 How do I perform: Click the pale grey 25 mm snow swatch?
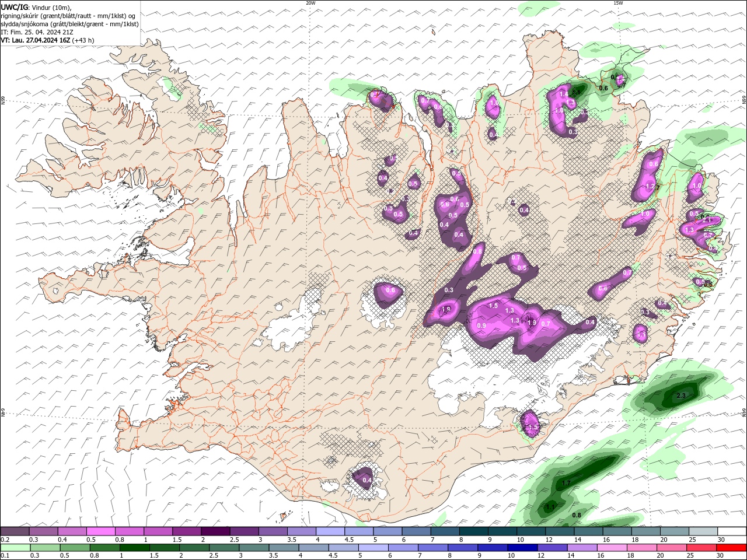(x=702, y=531)
